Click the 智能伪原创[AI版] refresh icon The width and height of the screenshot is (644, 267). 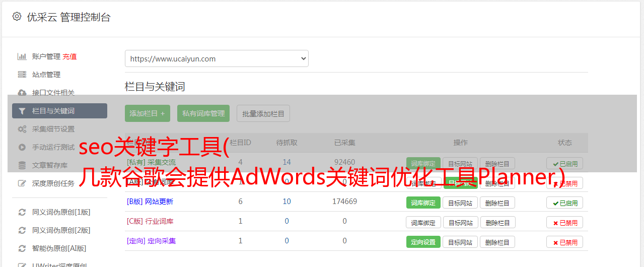coord(22,248)
